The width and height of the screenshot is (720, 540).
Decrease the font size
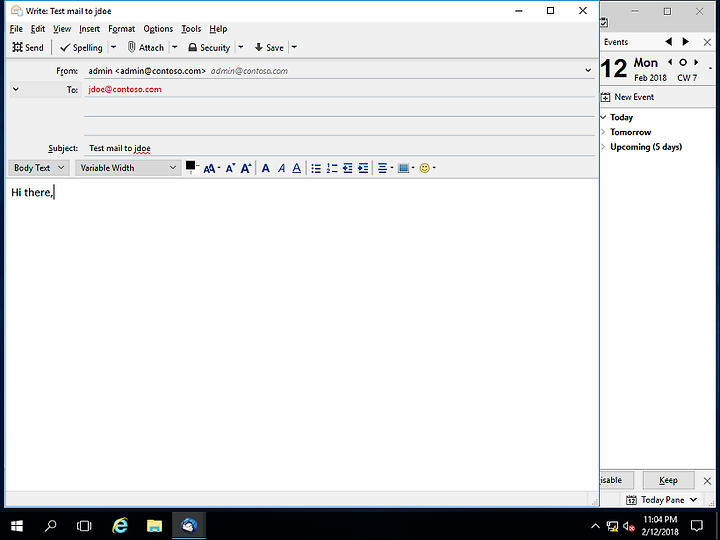click(230, 169)
